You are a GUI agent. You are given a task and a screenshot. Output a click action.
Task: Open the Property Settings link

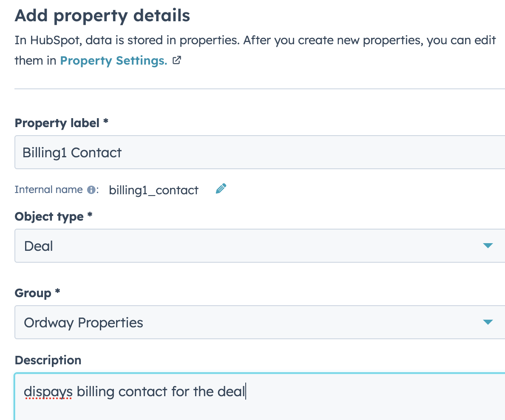[113, 60]
